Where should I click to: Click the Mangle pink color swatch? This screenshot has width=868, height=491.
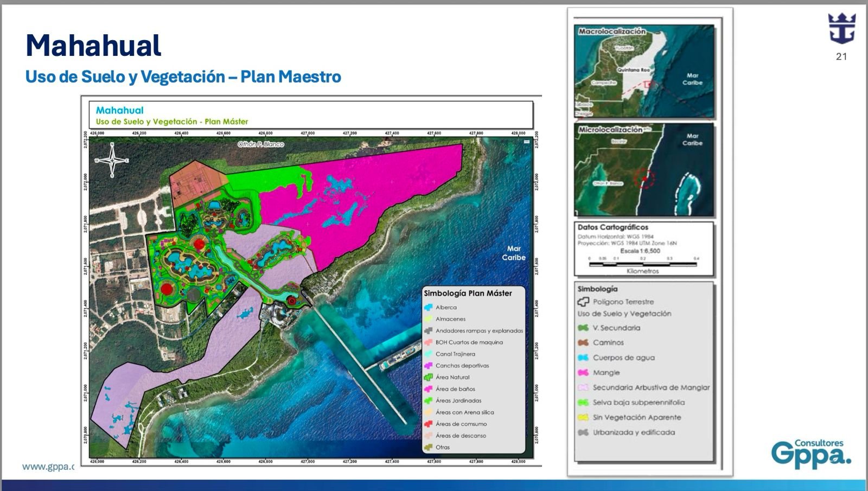pos(583,373)
